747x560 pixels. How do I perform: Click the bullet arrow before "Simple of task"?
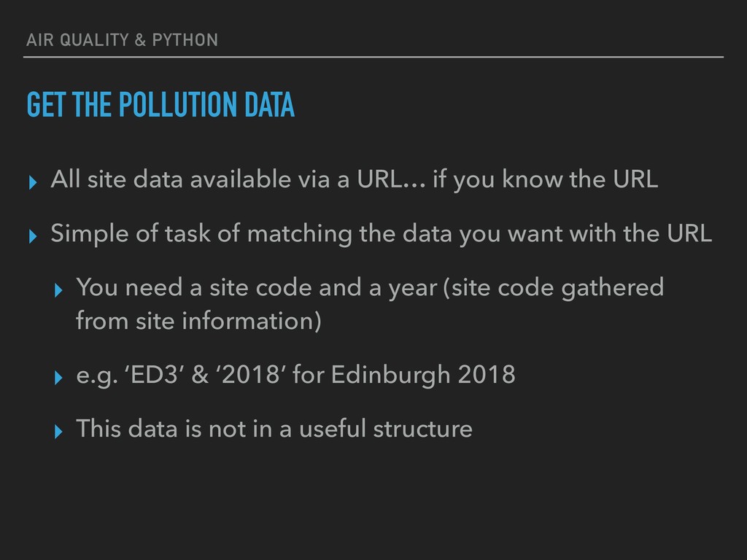tap(33, 236)
